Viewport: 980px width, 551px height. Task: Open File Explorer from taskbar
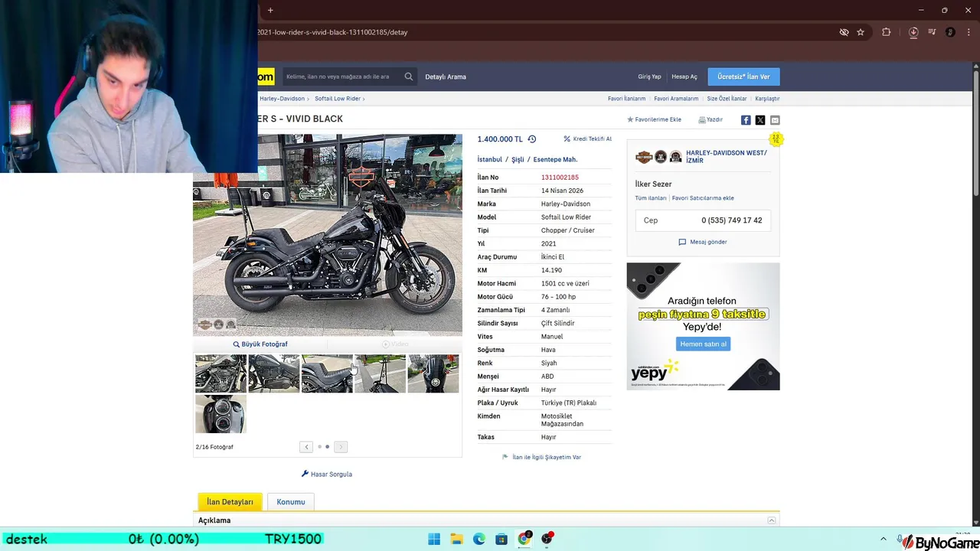[x=456, y=539]
